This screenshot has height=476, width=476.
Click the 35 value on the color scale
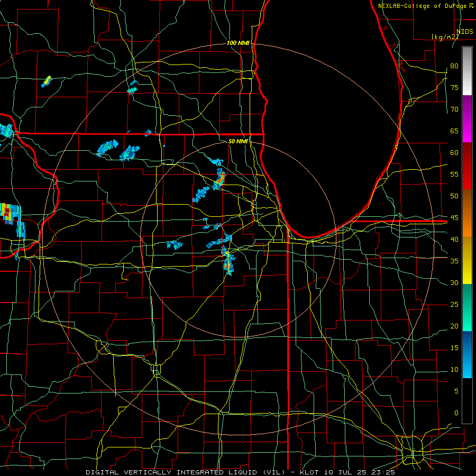(x=454, y=261)
